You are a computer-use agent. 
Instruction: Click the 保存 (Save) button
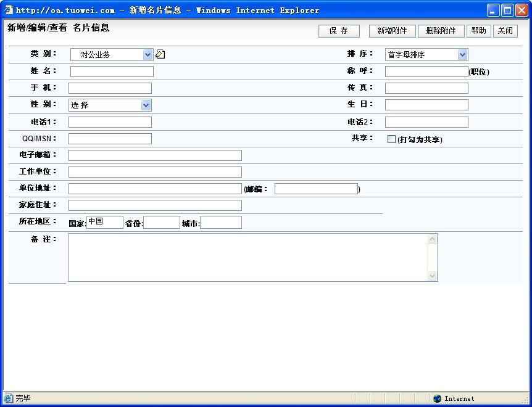pos(339,31)
